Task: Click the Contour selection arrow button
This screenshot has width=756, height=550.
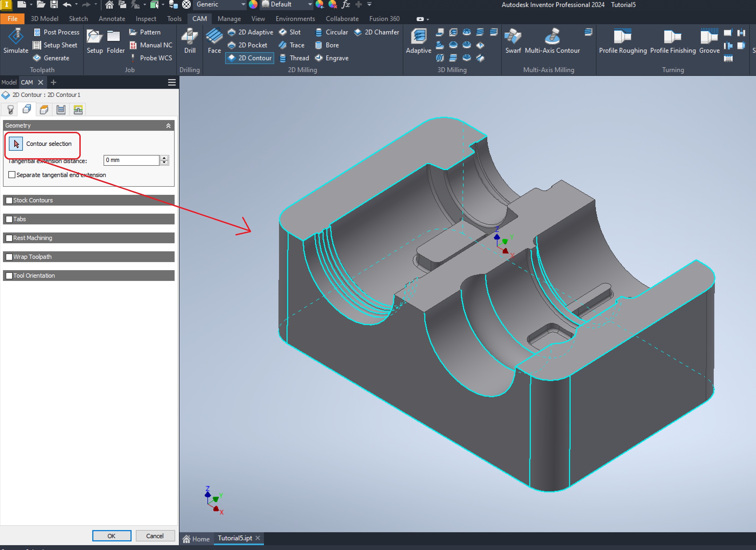Action: [16, 144]
